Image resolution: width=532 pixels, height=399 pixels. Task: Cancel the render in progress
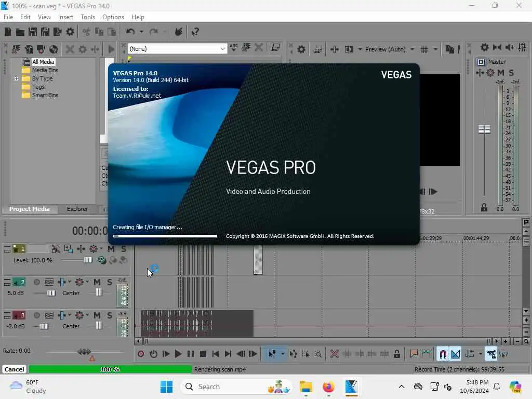(14, 369)
